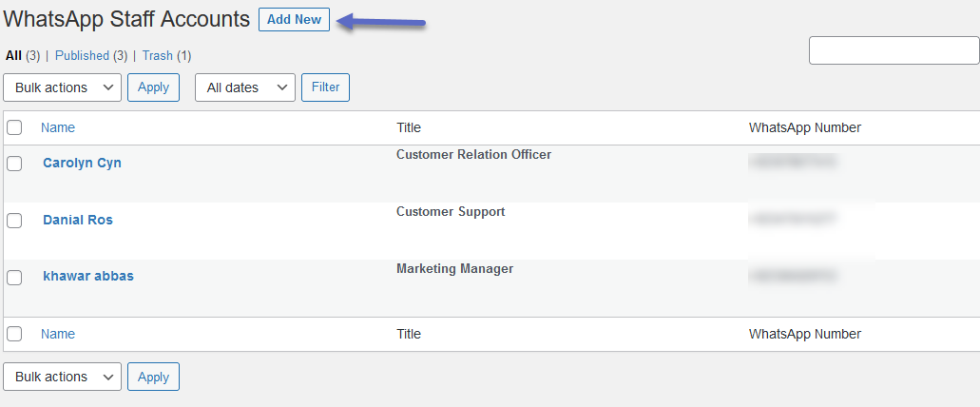Tick the Danial Ros checkbox
This screenshot has width=980, height=407.
14,220
